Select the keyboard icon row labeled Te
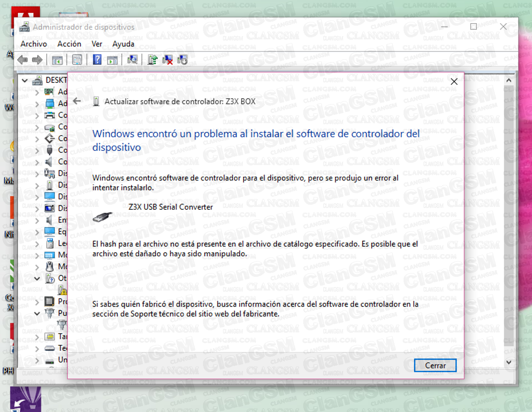This screenshot has width=532, height=412. 56,348
